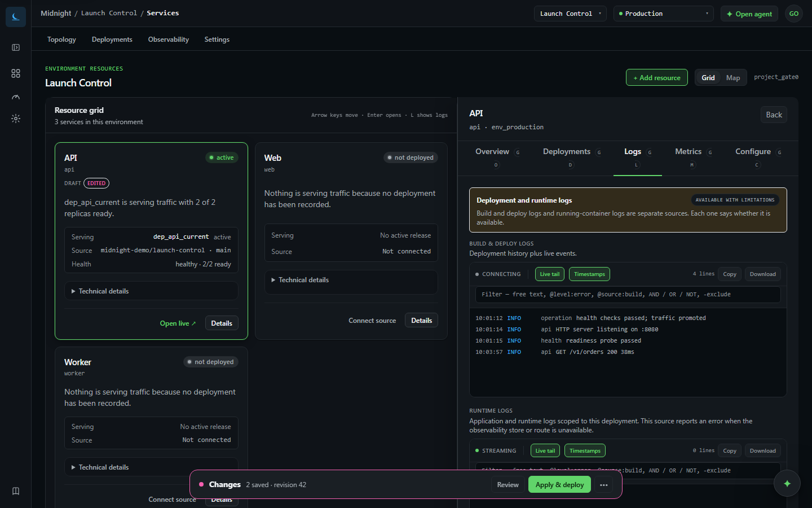Go to the Topology tab
Viewport: 812px width, 508px height.
[x=61, y=40]
